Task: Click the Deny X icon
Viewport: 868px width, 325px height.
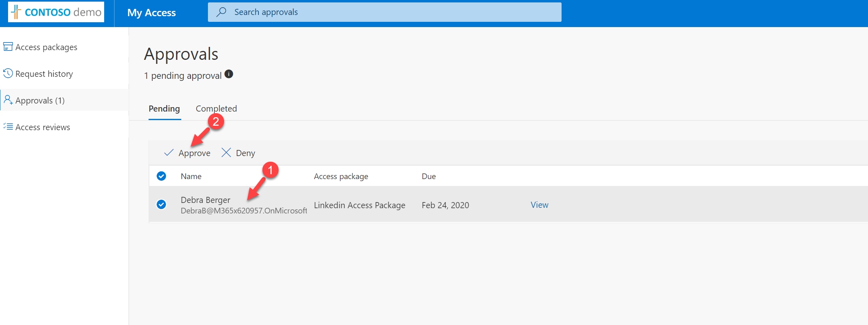Action: tap(226, 152)
